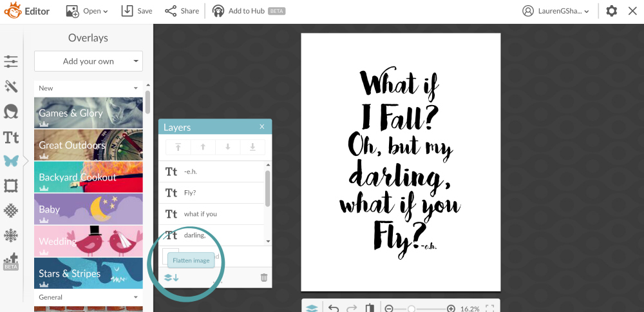Click the zoom slider handle

coord(411,309)
